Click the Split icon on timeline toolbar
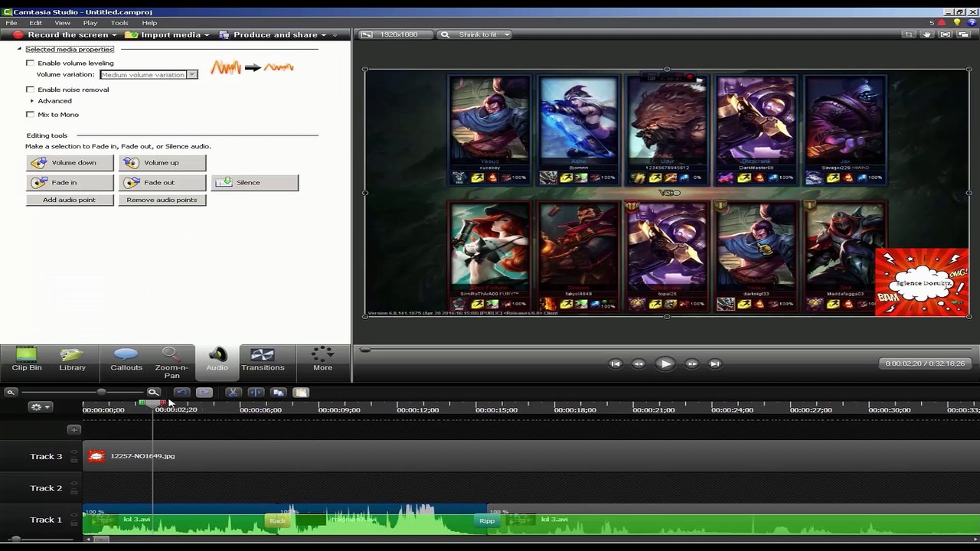 (x=256, y=393)
